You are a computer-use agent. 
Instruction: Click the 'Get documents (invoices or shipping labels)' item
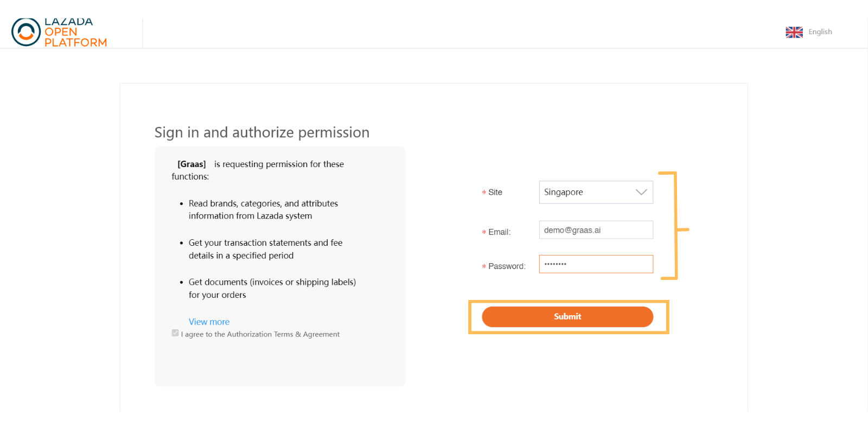(x=272, y=289)
